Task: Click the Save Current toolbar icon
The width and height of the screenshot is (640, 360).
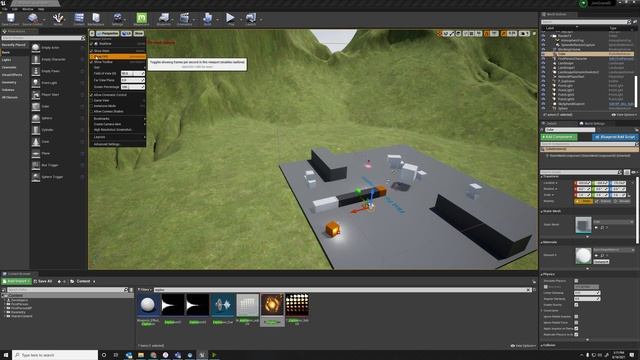Action: click(x=11, y=18)
